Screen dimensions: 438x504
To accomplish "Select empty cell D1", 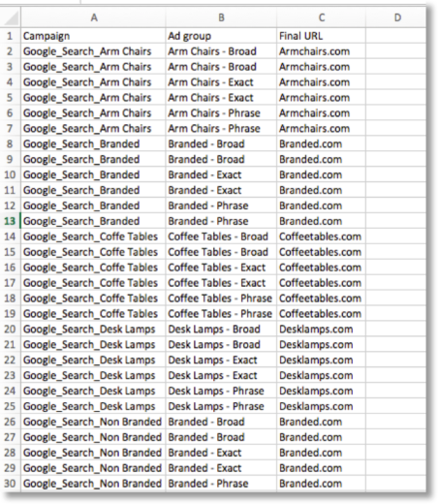I will point(396,36).
